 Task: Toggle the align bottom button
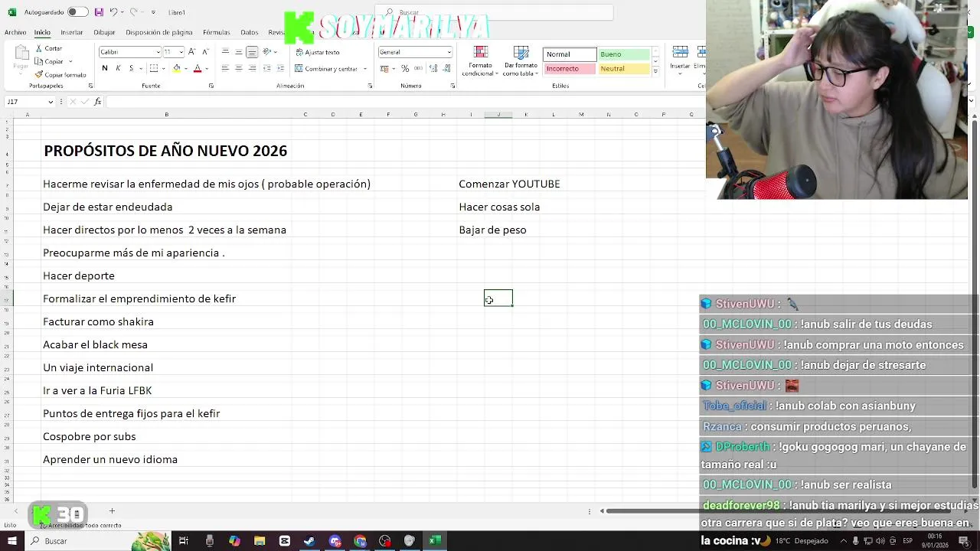coord(251,51)
